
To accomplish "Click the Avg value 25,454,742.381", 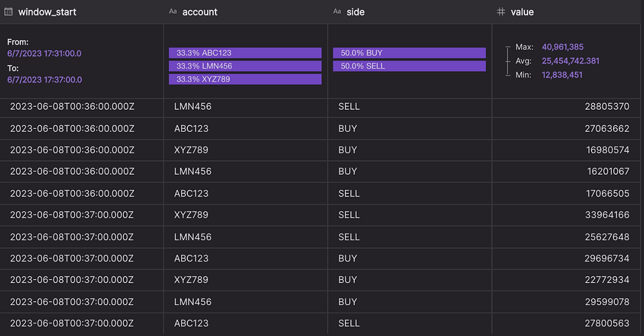I will [570, 60].
